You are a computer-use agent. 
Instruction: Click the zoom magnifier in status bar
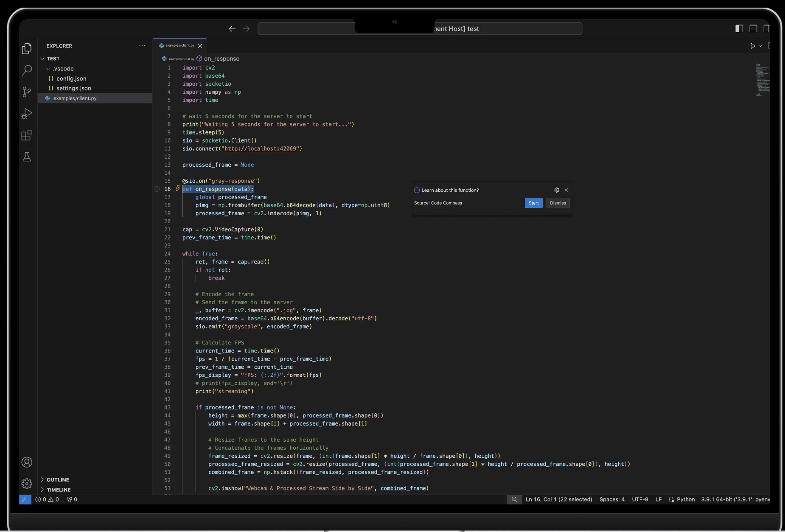[514, 499]
